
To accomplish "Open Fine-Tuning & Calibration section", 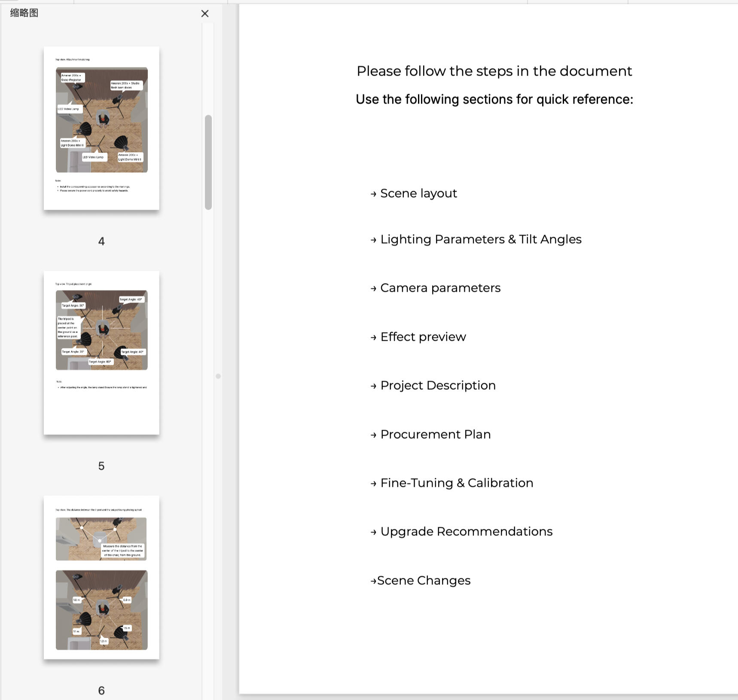I will pos(457,483).
